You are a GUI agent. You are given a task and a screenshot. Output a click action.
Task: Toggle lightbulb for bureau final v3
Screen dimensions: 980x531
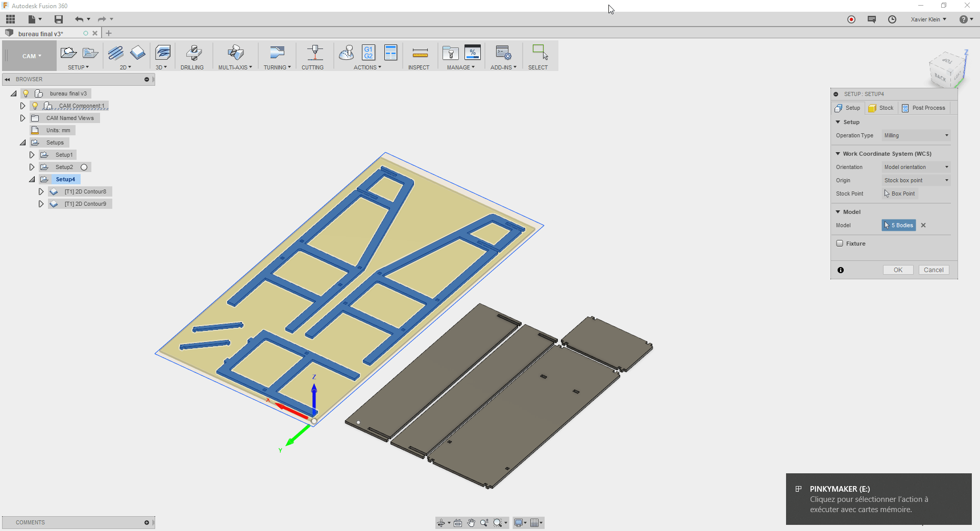click(26, 93)
